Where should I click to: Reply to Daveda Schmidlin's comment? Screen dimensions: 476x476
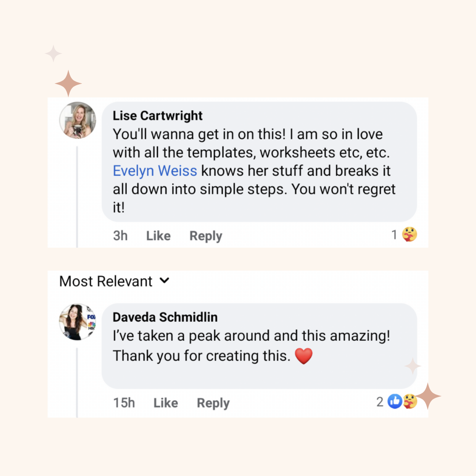[x=213, y=403]
